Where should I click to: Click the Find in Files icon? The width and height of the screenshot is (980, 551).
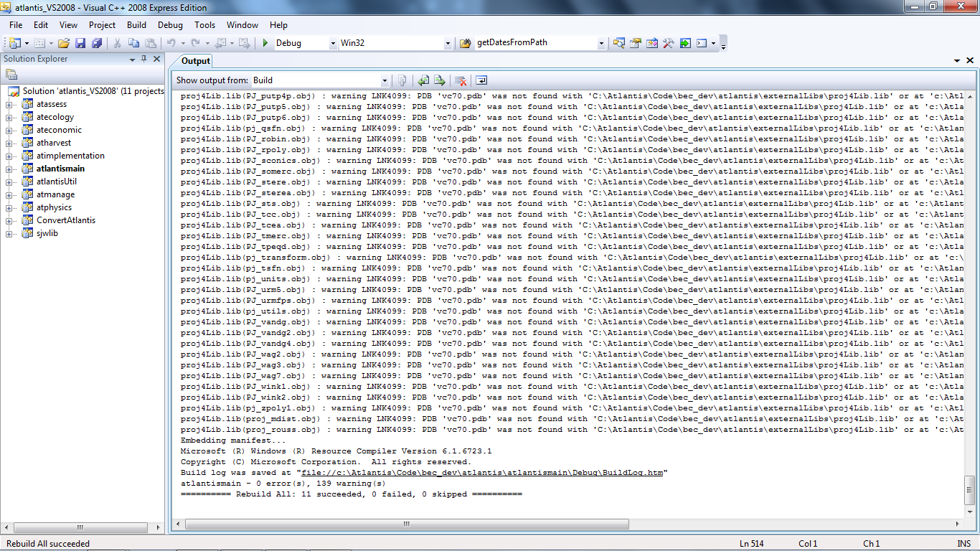(x=618, y=43)
